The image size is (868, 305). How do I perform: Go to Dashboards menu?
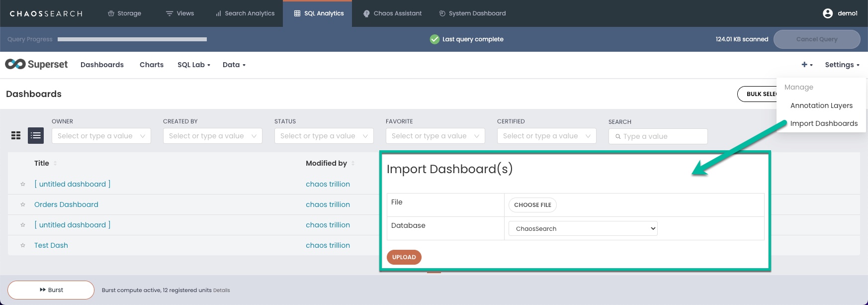click(x=102, y=65)
